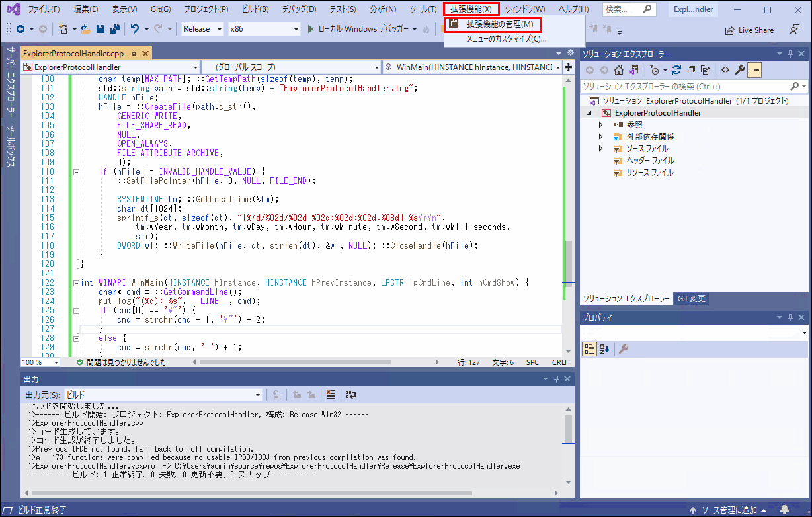Image resolution: width=812 pixels, height=517 pixels.
Task: Click Property Pages wrench in Properties panel
Action: click(x=623, y=349)
